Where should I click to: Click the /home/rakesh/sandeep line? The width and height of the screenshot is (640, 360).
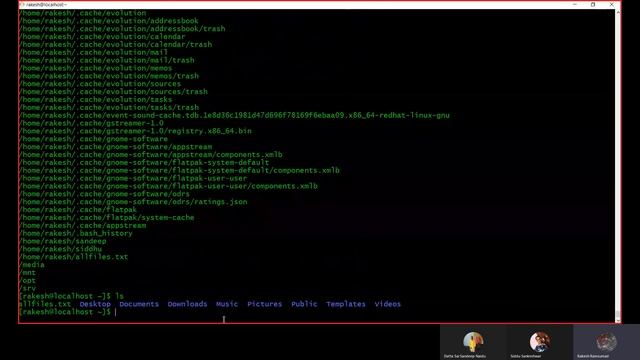[x=63, y=241]
